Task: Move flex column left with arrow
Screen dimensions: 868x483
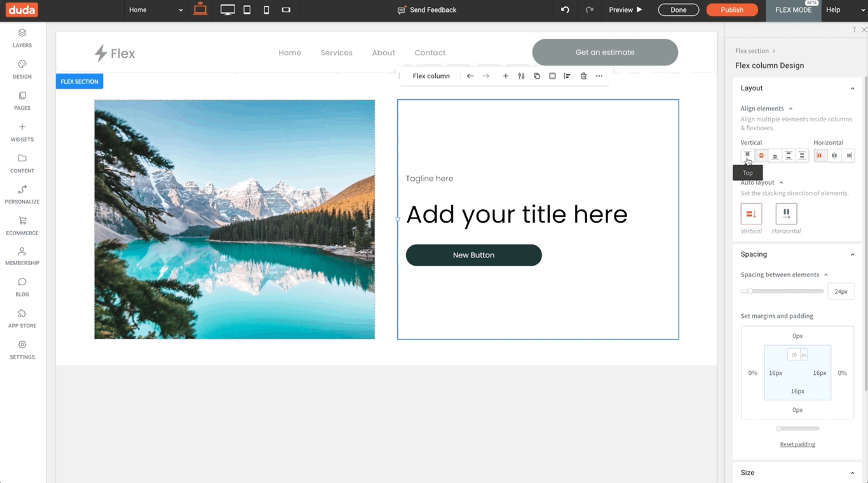Action: [470, 76]
